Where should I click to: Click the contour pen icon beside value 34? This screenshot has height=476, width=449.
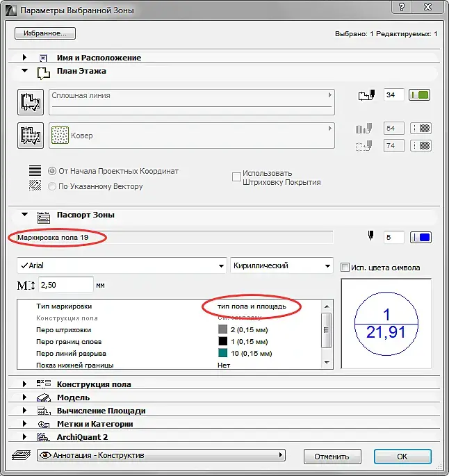(366, 95)
